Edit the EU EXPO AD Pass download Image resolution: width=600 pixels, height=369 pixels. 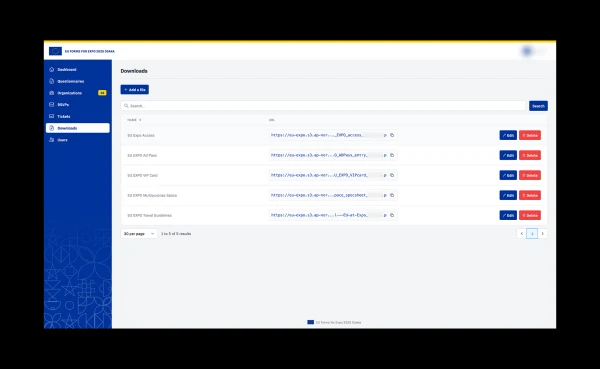[x=508, y=155]
